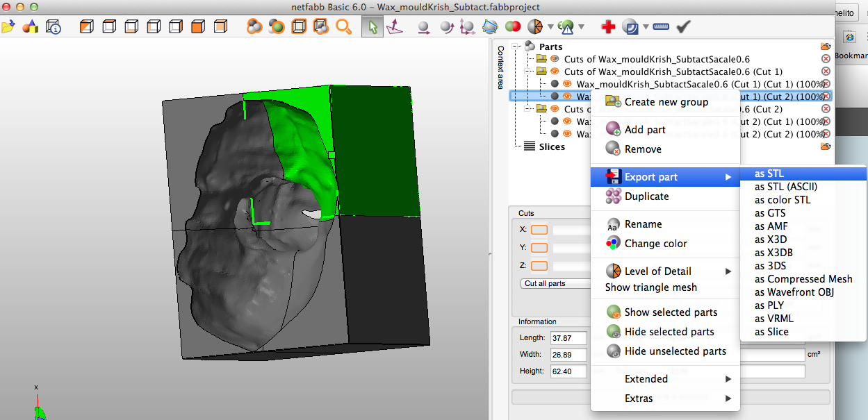868x420 pixels.
Task: Open dropdown arrow next to blue disc icon
Action: [646, 28]
